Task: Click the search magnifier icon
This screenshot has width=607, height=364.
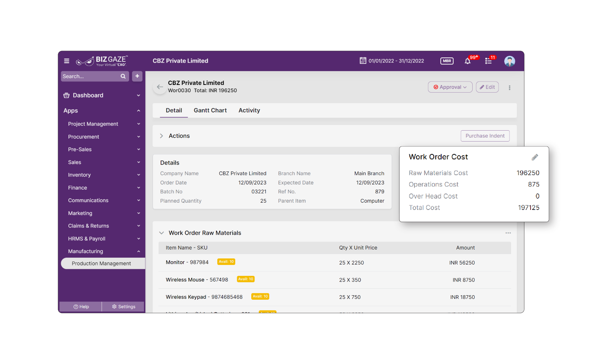Action: point(123,76)
